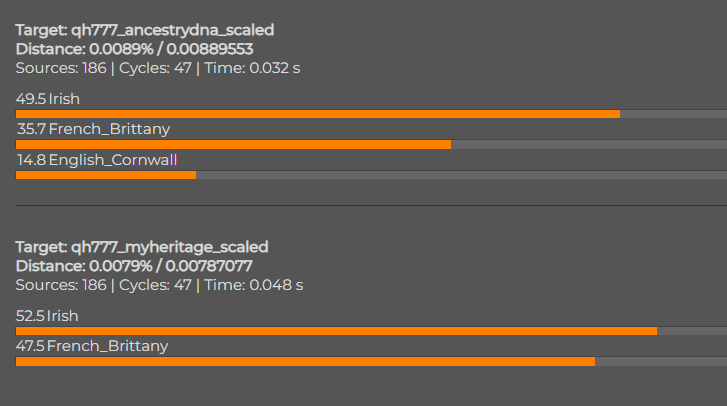Viewport: 727px width, 406px height.
Task: Click gray remainder of 47.5 French_Brittany bar
Action: pos(661,362)
